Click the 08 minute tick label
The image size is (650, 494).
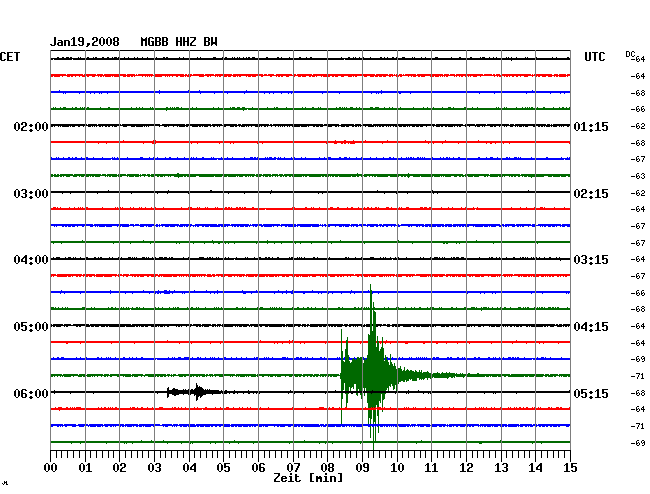(x=327, y=467)
